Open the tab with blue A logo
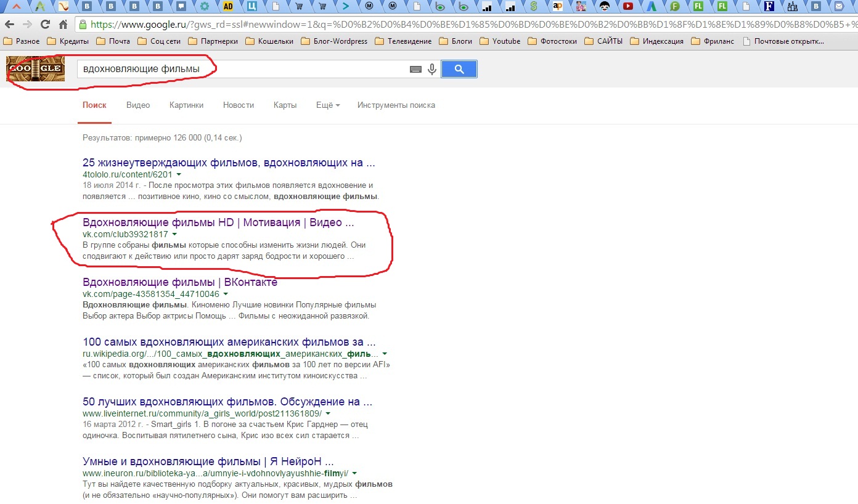This screenshot has height=504, width=858. tap(652, 7)
